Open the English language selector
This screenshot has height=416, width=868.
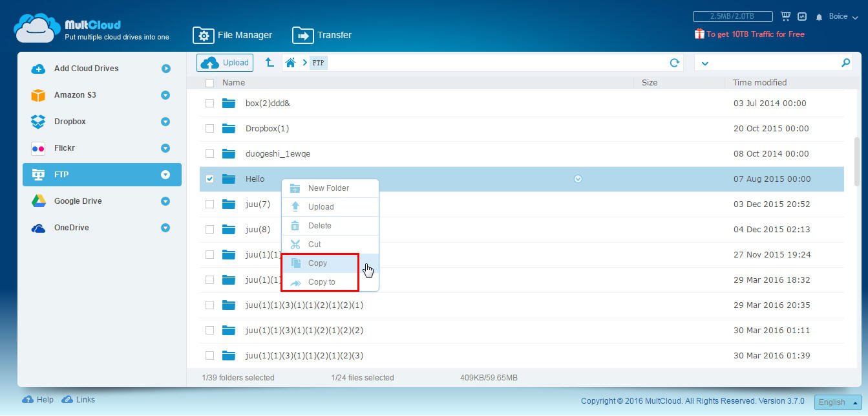[x=838, y=402]
